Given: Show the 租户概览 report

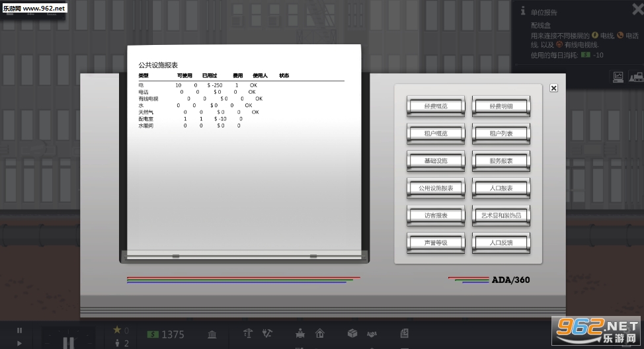Looking at the screenshot, I should point(436,134).
